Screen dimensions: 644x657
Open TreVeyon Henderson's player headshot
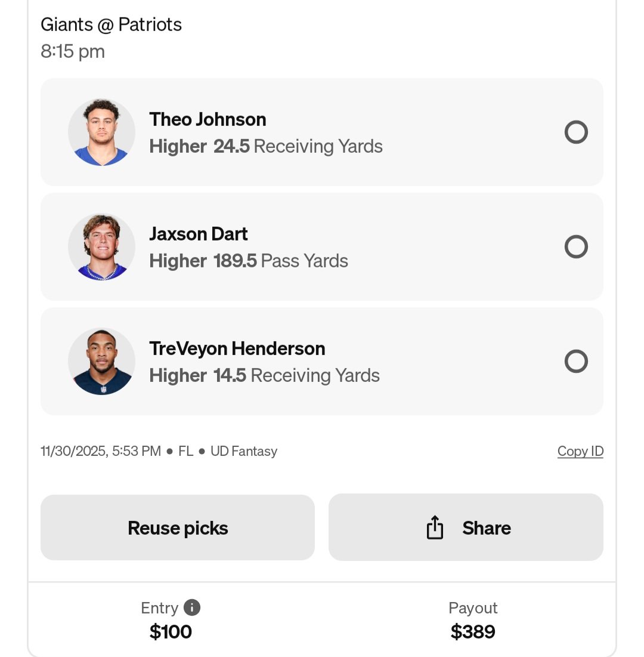tap(102, 361)
